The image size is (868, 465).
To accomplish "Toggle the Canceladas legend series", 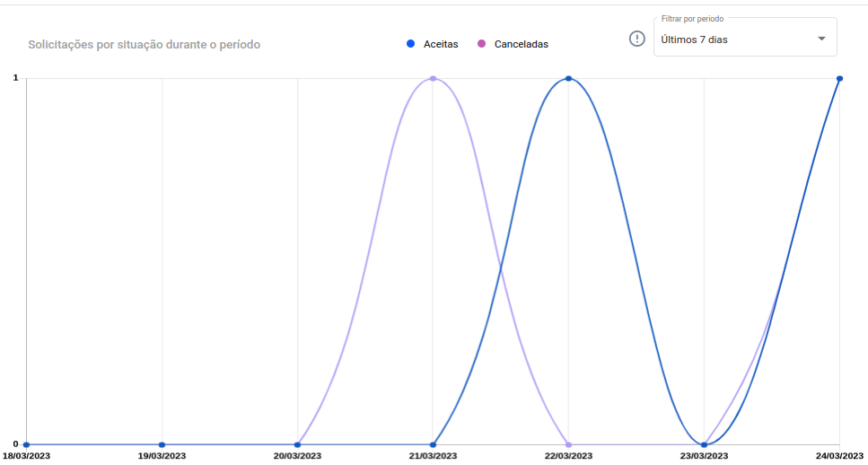I will [521, 44].
